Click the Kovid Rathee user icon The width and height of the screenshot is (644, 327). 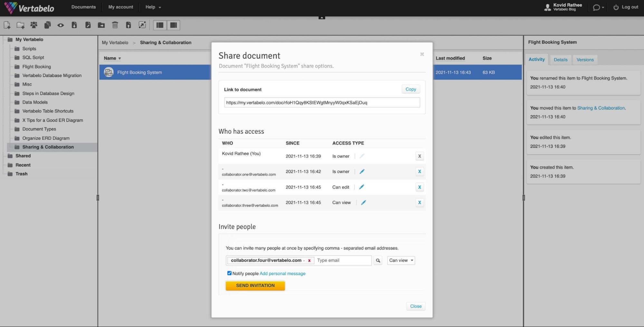pyautogui.click(x=547, y=7)
